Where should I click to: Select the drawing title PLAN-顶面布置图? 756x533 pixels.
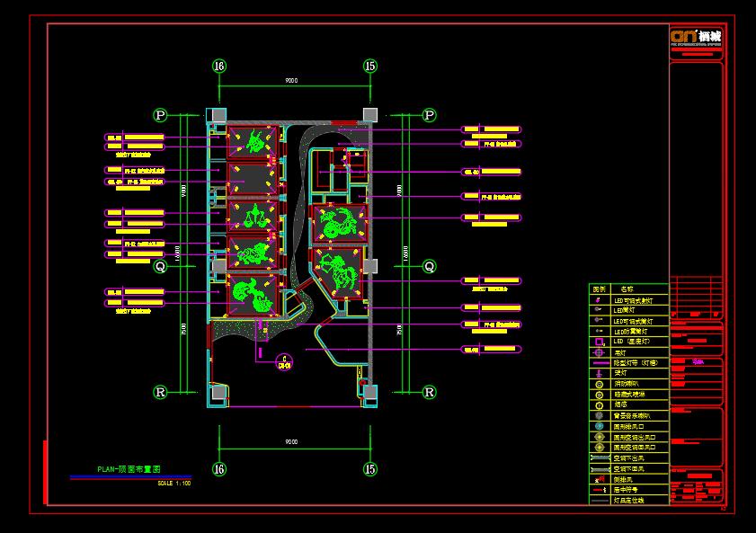129,469
